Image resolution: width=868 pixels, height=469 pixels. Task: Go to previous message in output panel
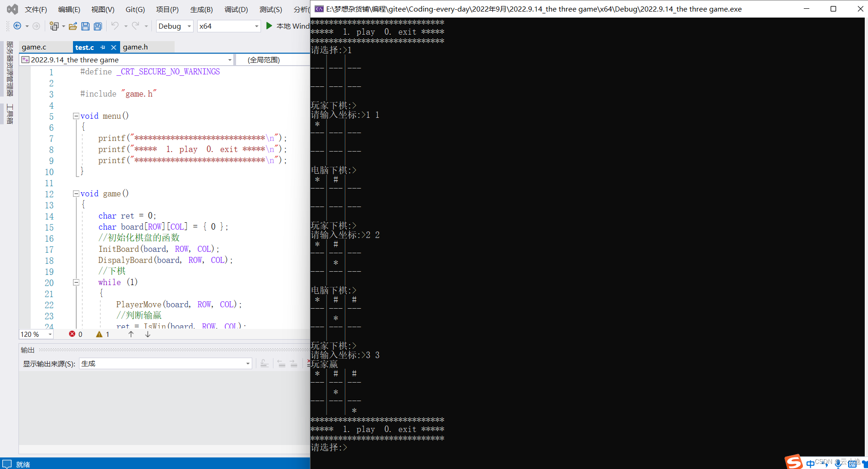281,364
